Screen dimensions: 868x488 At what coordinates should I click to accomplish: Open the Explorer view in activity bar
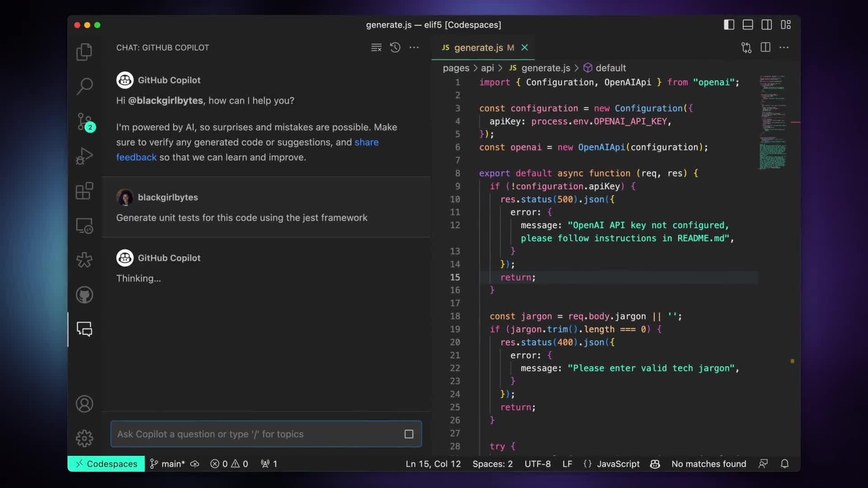pyautogui.click(x=84, y=52)
